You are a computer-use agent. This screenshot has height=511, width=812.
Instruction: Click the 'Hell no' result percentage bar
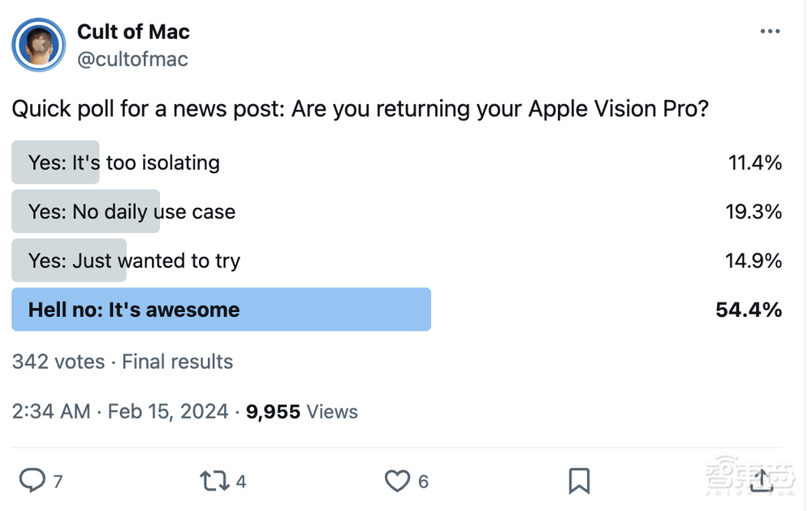tap(221, 310)
